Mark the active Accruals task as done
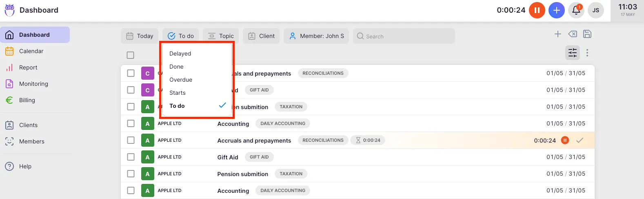 [580, 141]
